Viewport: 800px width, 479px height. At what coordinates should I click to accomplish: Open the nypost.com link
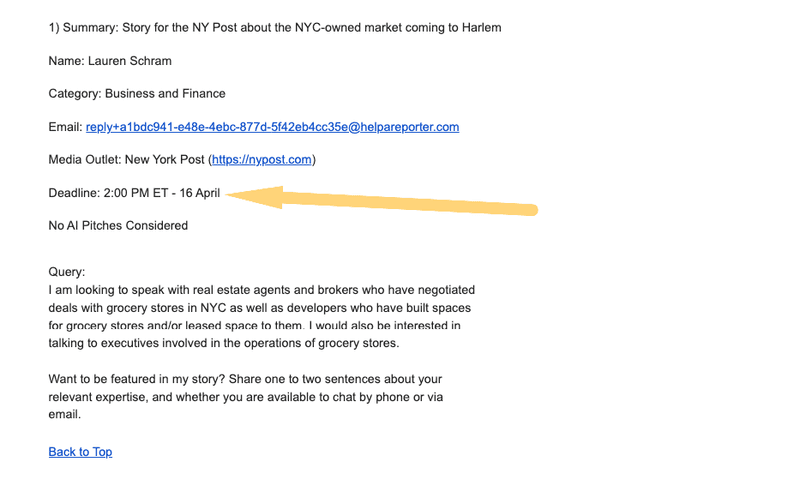262,160
